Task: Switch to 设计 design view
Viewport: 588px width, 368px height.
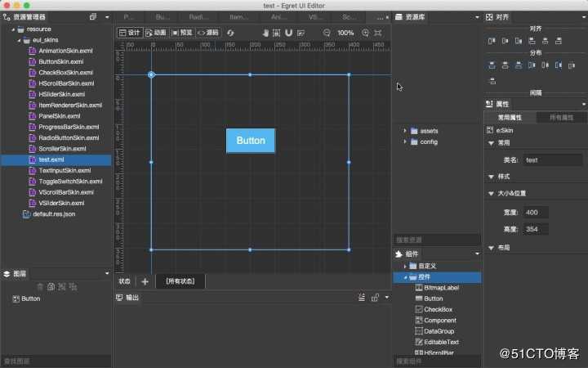Action: [129, 33]
